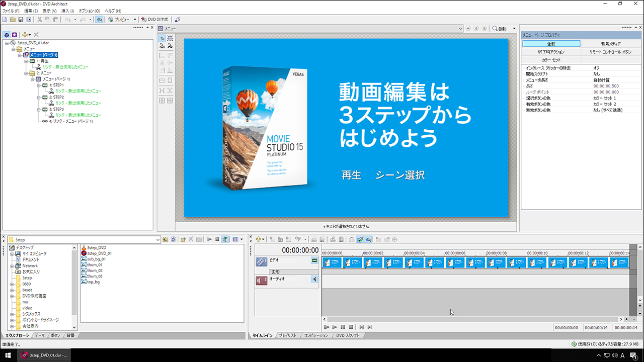Click the timeline pause button
This screenshot has width=644, height=362.
click(343, 327)
